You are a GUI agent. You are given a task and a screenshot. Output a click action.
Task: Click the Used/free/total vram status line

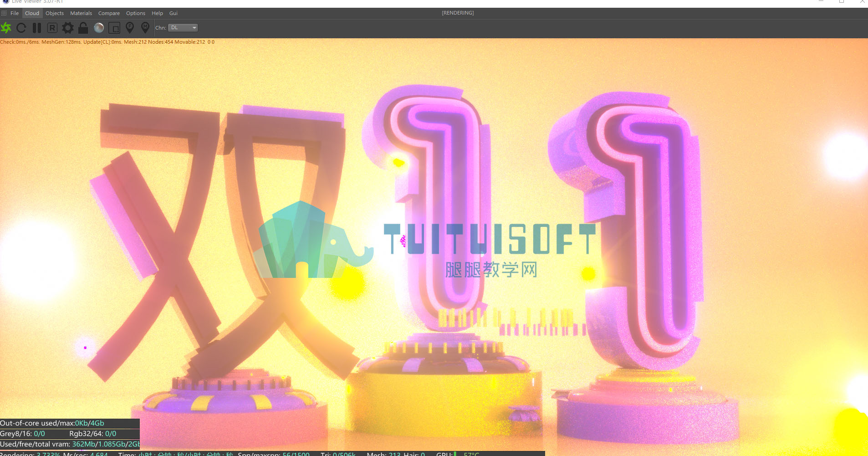tap(70, 444)
